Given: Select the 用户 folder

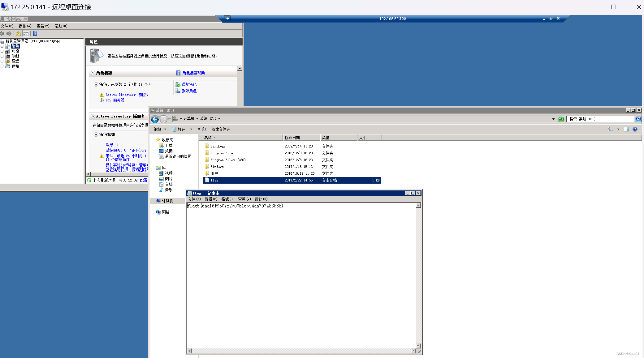Looking at the screenshot, I should [x=214, y=173].
